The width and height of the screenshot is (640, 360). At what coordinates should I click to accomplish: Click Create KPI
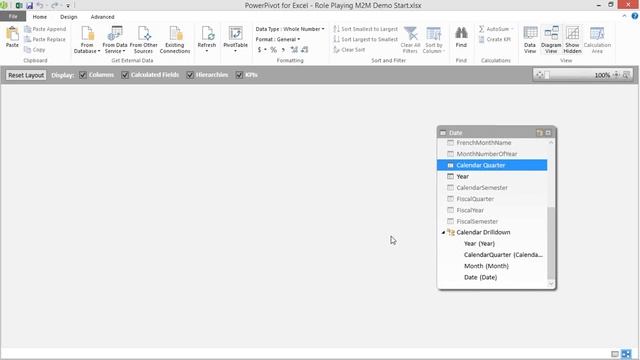pyautogui.click(x=495, y=39)
